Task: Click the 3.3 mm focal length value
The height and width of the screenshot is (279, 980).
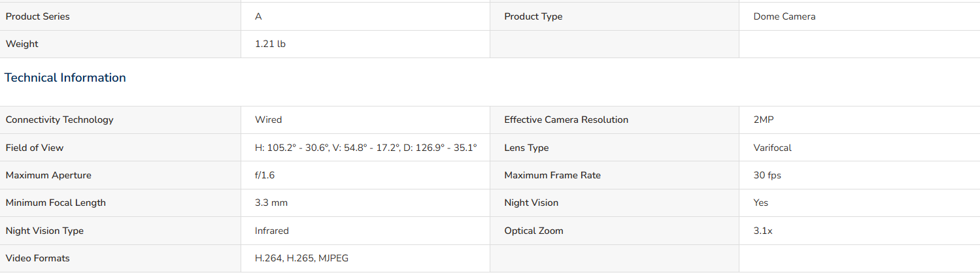Action: (x=271, y=203)
